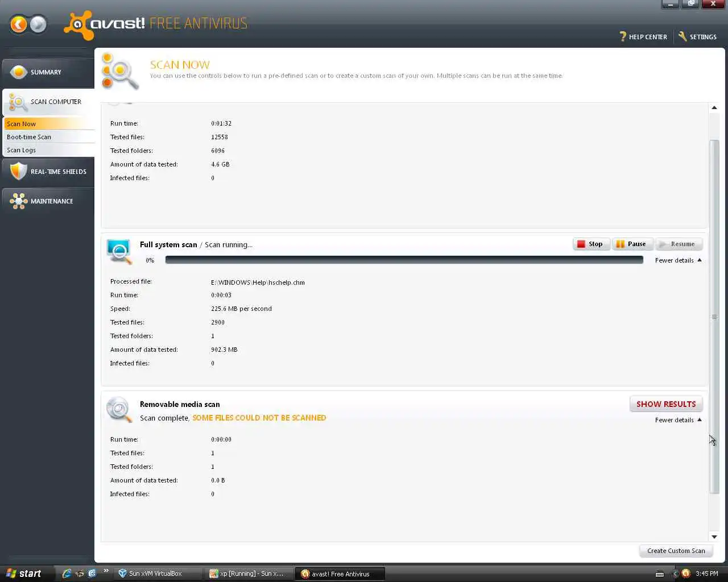Open the Real-Time Shields section
This screenshot has height=582, width=728.
pos(48,171)
